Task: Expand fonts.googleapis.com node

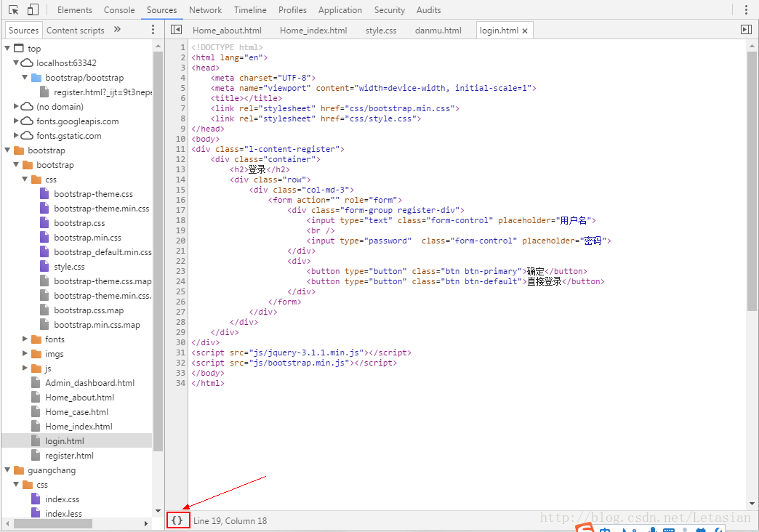Action: click(16, 121)
